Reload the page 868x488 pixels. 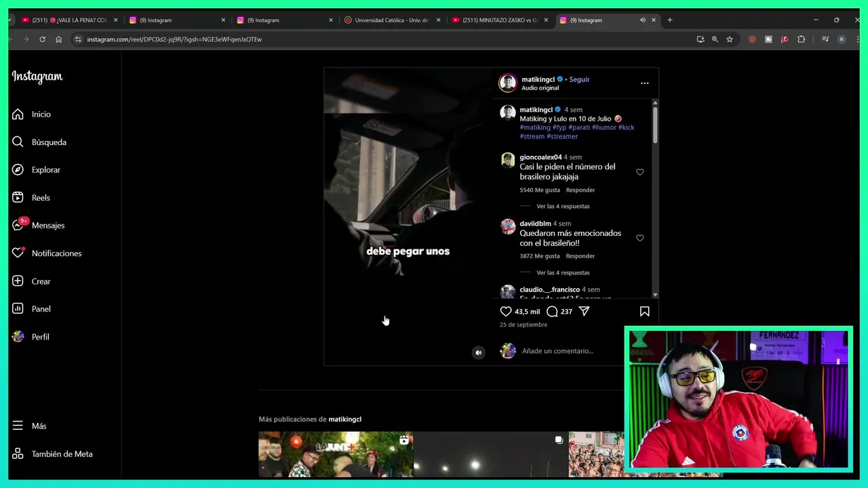pyautogui.click(x=42, y=39)
